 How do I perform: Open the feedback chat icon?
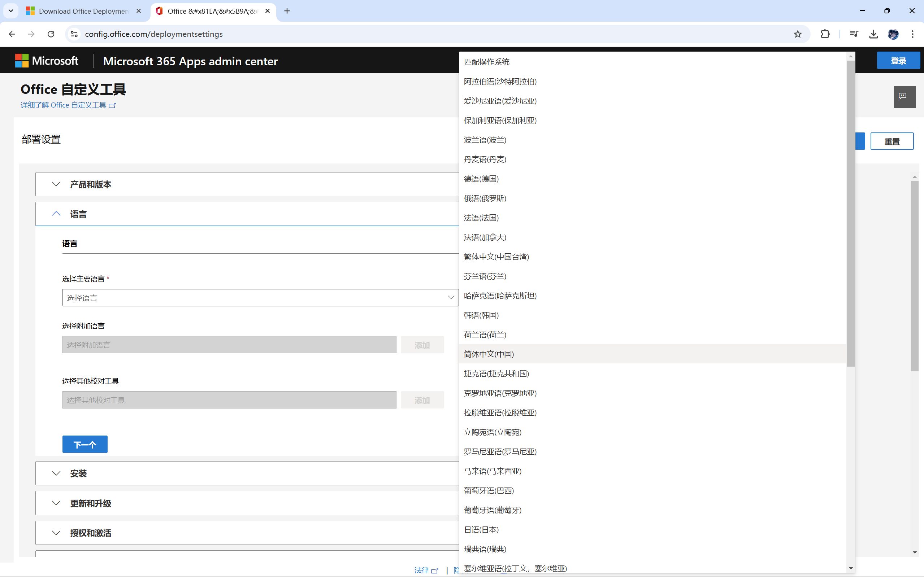[x=904, y=97]
